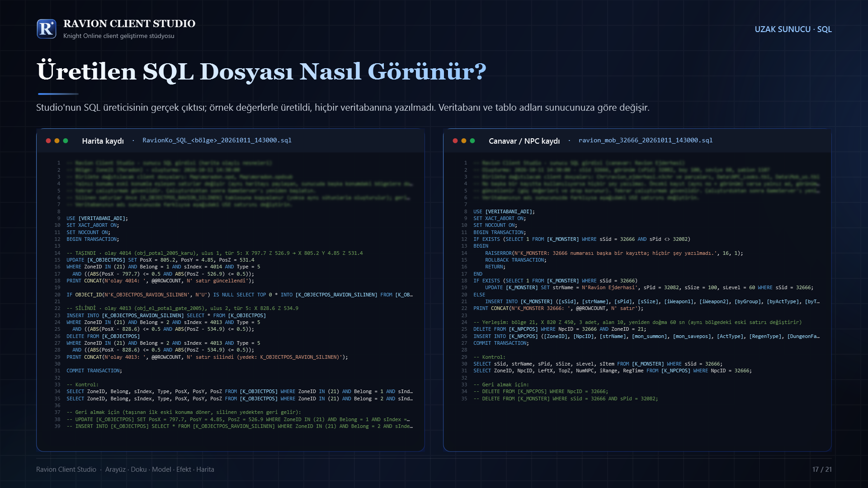
Task: Click file name ravion_mob_32666_20261011_143000.sql
Action: point(646,141)
